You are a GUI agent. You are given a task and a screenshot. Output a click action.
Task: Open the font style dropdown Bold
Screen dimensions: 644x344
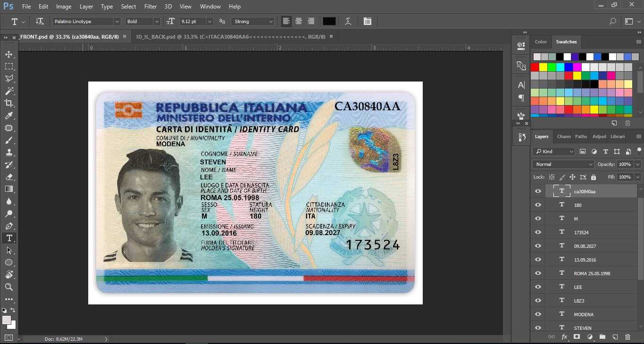pos(143,21)
